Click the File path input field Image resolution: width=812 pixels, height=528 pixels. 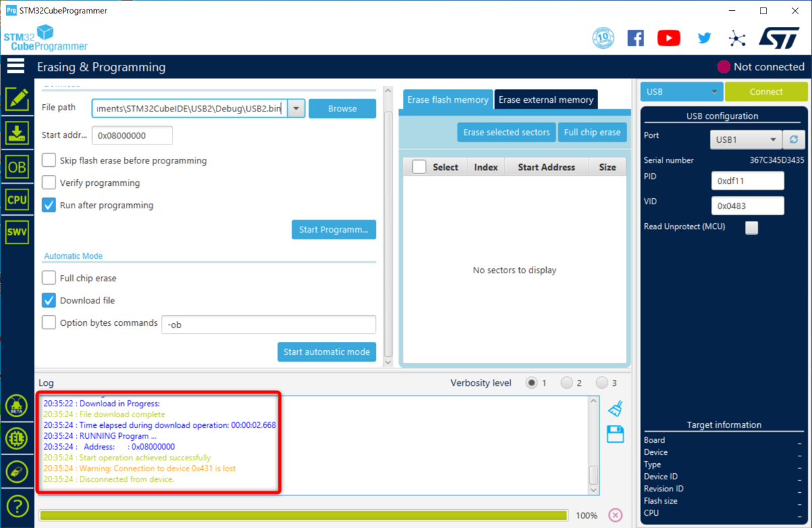189,108
